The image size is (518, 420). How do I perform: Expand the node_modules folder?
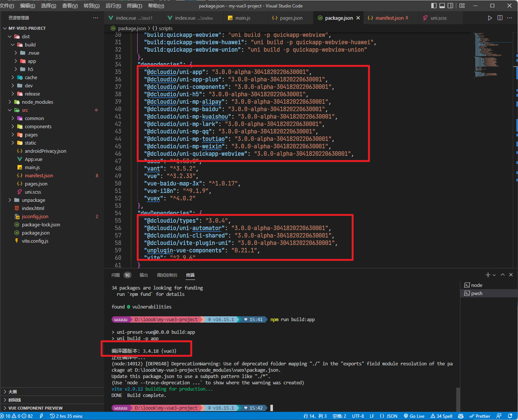tap(10, 102)
